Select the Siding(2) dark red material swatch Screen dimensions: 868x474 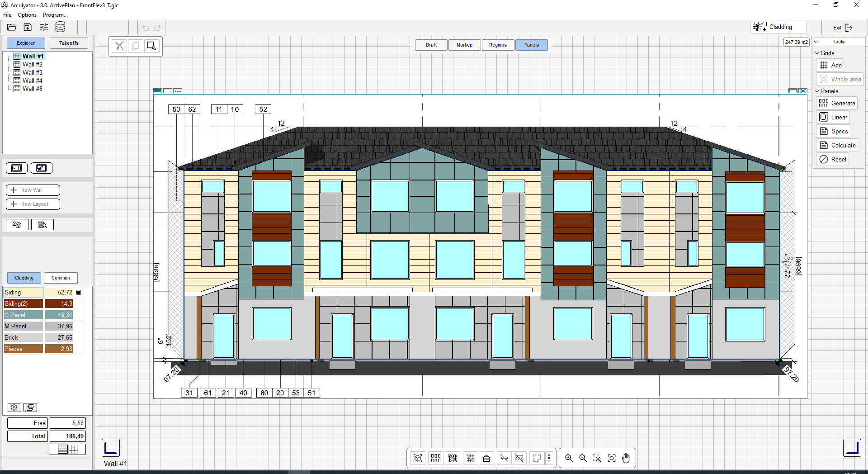coord(24,303)
